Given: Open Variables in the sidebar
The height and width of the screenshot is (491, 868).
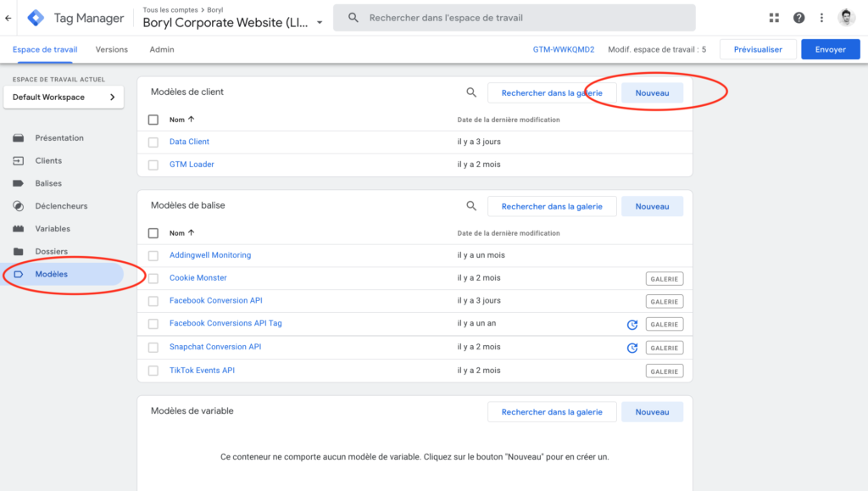Looking at the screenshot, I should click(x=53, y=229).
